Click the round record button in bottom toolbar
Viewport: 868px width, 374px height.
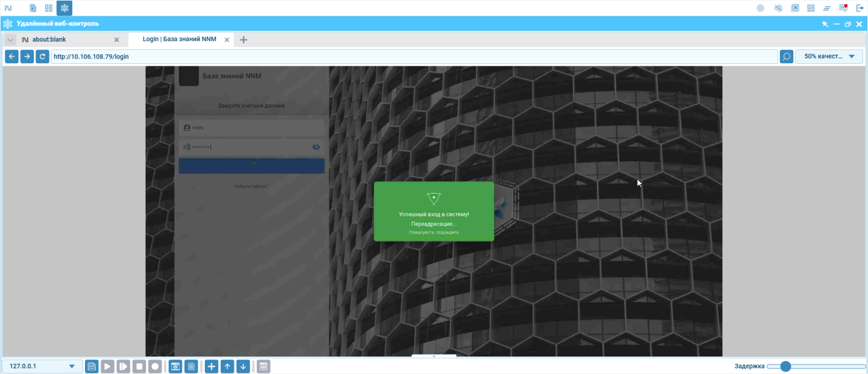point(155,366)
